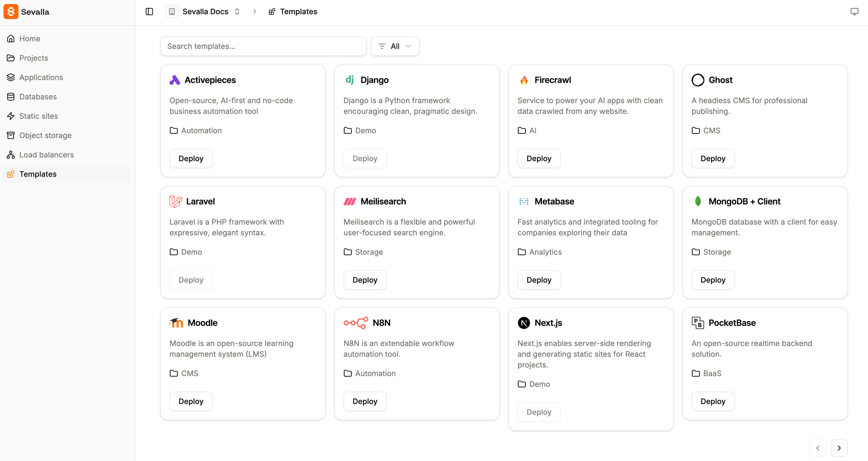The height and width of the screenshot is (461, 868).
Task: Open the Home page
Action: point(66,39)
